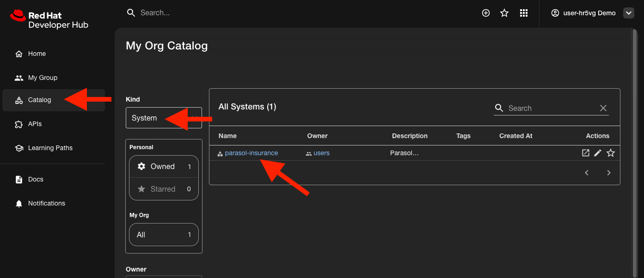
Task: Click the Catalog shapes icon
Action: (x=19, y=100)
